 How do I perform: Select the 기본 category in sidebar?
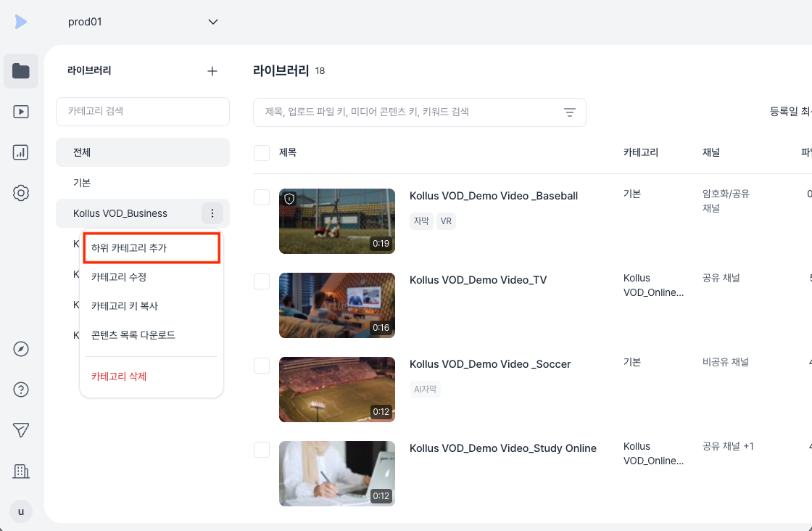coord(142,183)
